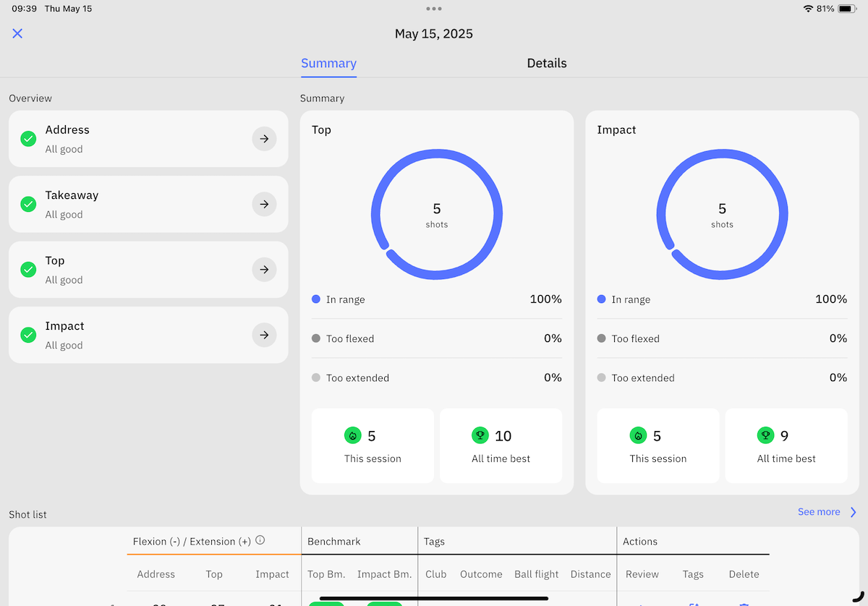Image resolution: width=868 pixels, height=606 pixels.
Task: Click the All time best card showing 9
Action: pyautogui.click(x=786, y=445)
